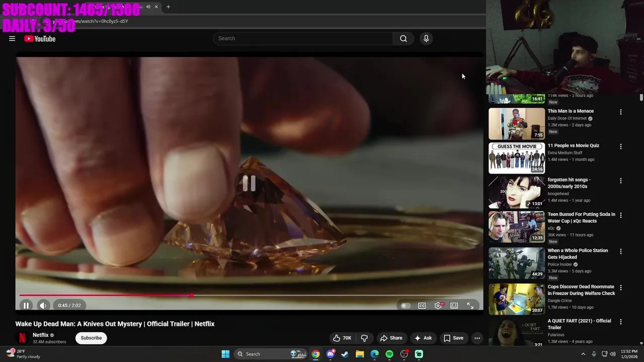Mute the video volume

(43, 305)
